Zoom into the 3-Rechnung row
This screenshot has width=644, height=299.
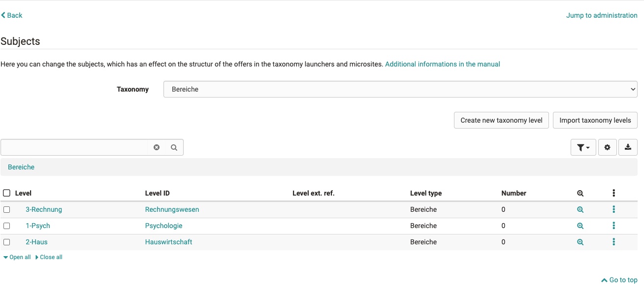(580, 209)
